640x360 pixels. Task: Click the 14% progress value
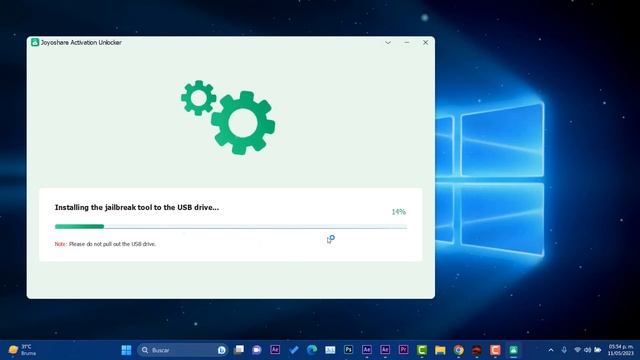[x=398, y=212]
